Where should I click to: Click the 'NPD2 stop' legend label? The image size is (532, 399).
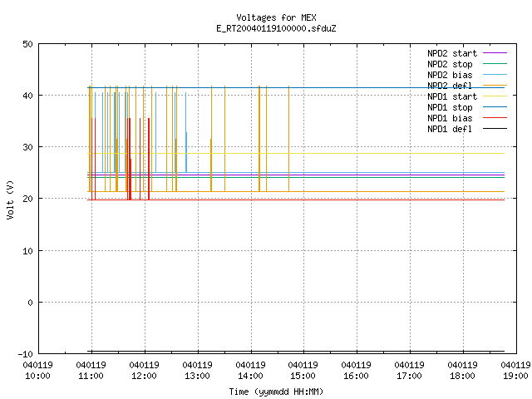450,64
